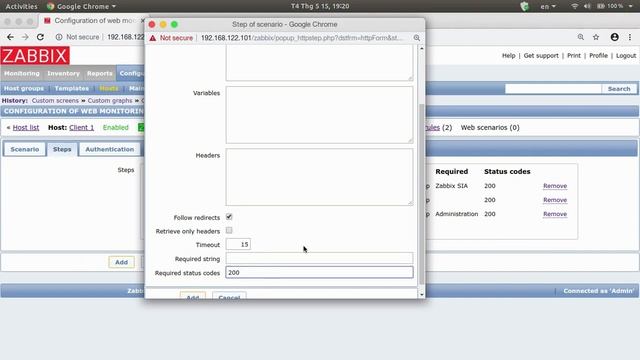Click the shield icon in top system bar
This screenshot has height=360, width=640.
pyautogui.click(x=524, y=6)
